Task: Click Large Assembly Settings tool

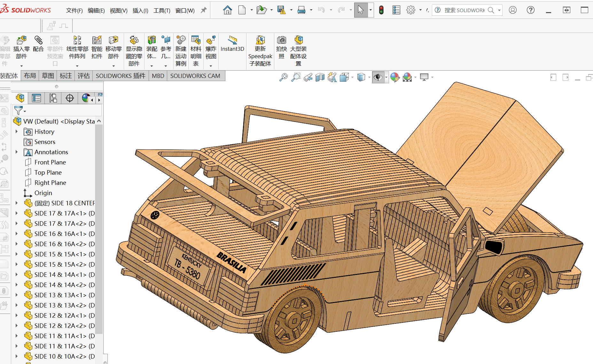Action: click(299, 51)
